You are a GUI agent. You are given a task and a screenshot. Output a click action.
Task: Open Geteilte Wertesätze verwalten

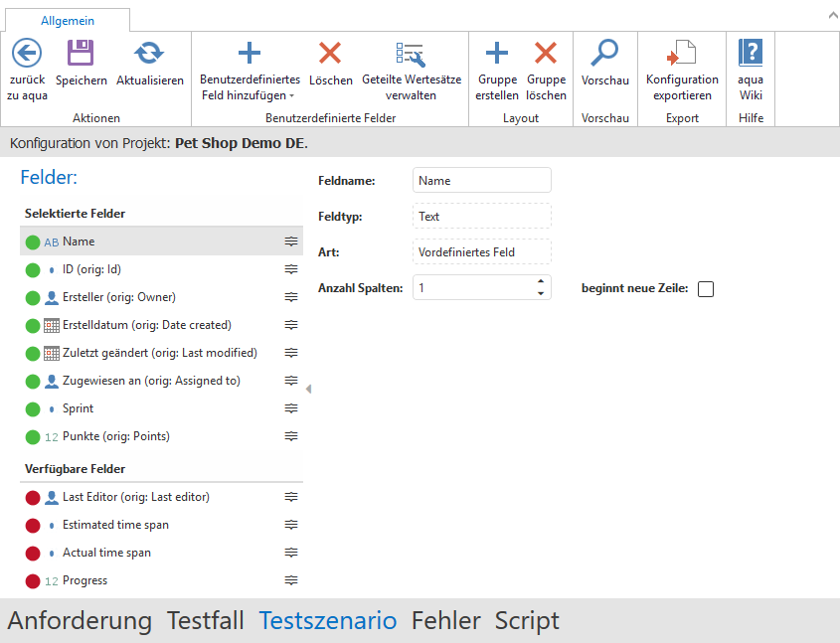click(x=411, y=54)
